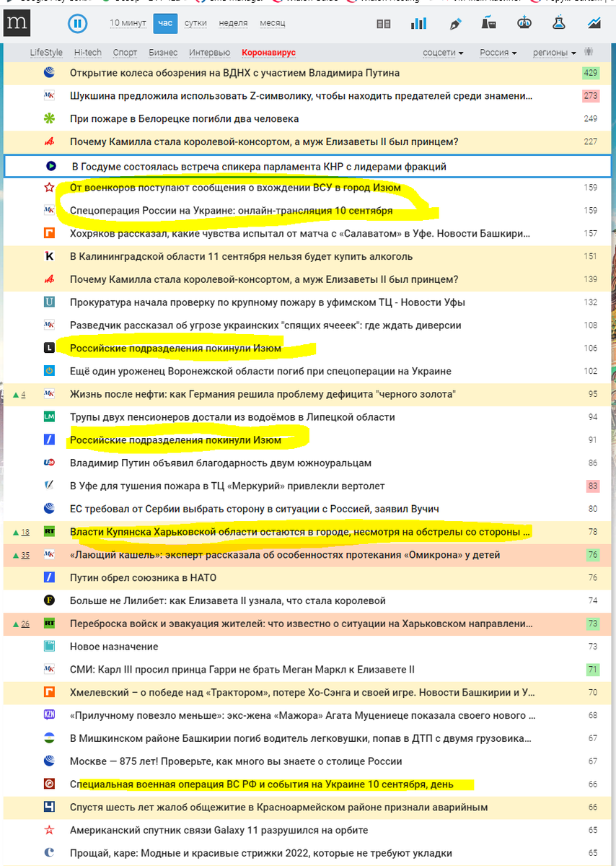Open Американский спутник Galaxy 11 headline
Viewport: 616px width, 866px height.
pyautogui.click(x=219, y=830)
